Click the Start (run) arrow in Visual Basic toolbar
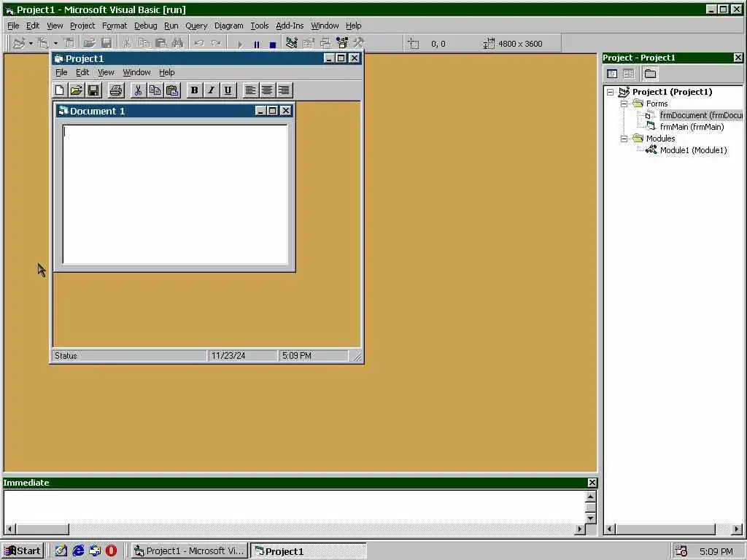Image resolution: width=747 pixels, height=560 pixels. pyautogui.click(x=241, y=44)
